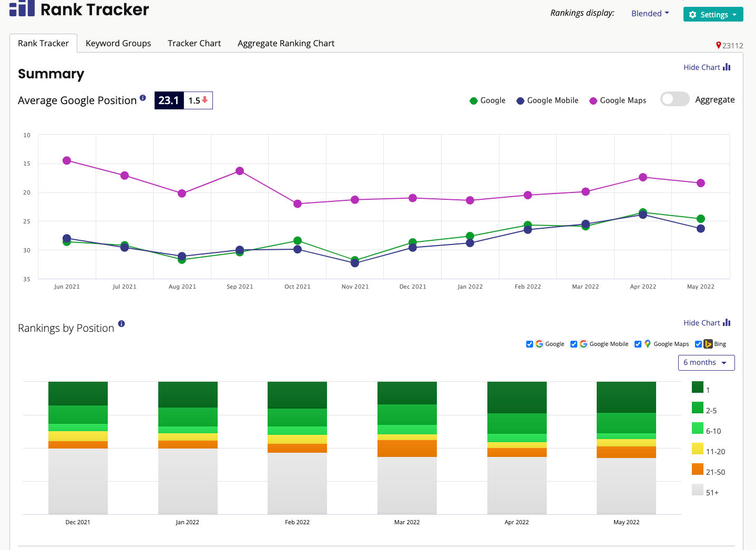Click the Google logo icon beside Google checkbox
Image resolution: width=756 pixels, height=550 pixels.
(x=539, y=344)
